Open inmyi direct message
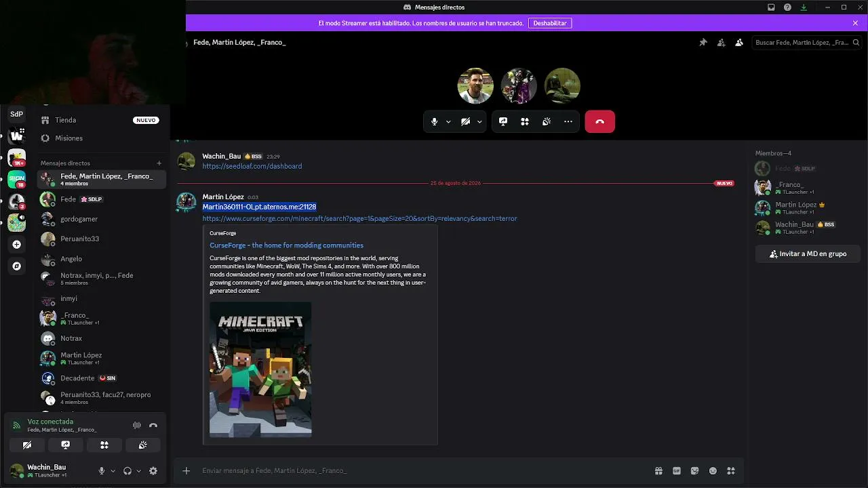The width and height of the screenshot is (868, 488). (x=100, y=298)
